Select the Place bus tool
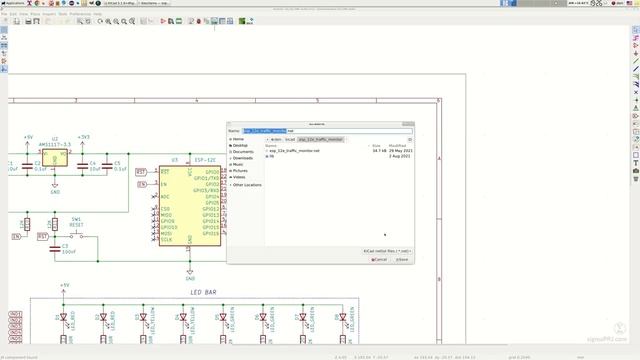The width and height of the screenshot is (640, 360). (x=636, y=69)
